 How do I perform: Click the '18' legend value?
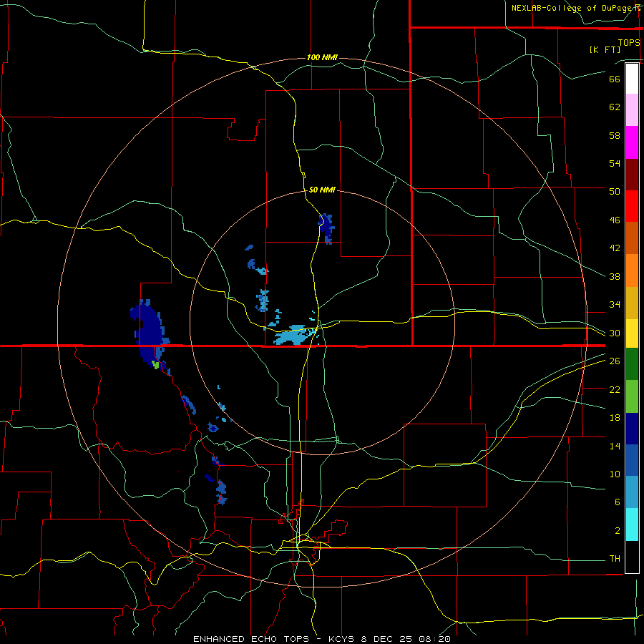[x=615, y=418]
